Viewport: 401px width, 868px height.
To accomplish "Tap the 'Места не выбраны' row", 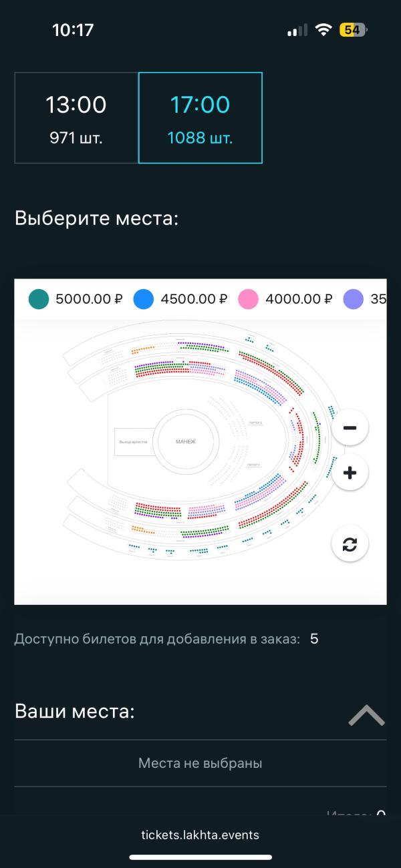I will coord(200,763).
